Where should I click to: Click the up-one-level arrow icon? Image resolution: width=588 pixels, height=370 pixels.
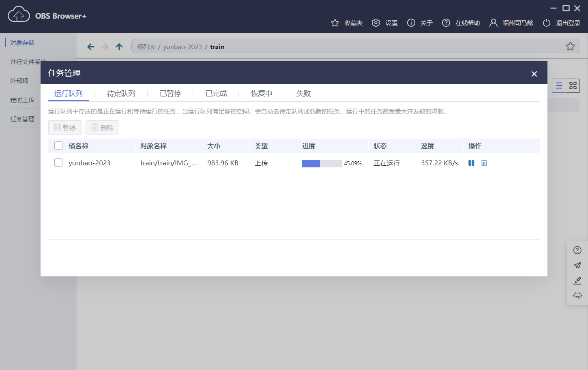(x=119, y=46)
